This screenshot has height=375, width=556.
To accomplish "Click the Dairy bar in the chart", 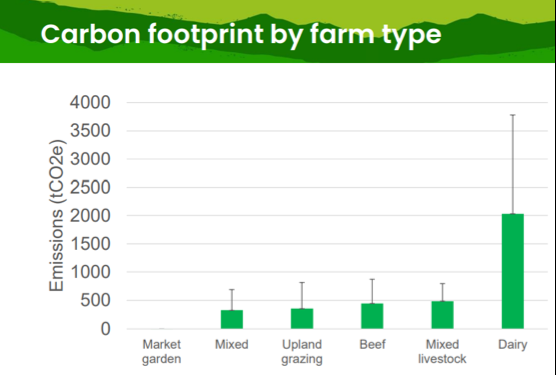I will (x=512, y=271).
